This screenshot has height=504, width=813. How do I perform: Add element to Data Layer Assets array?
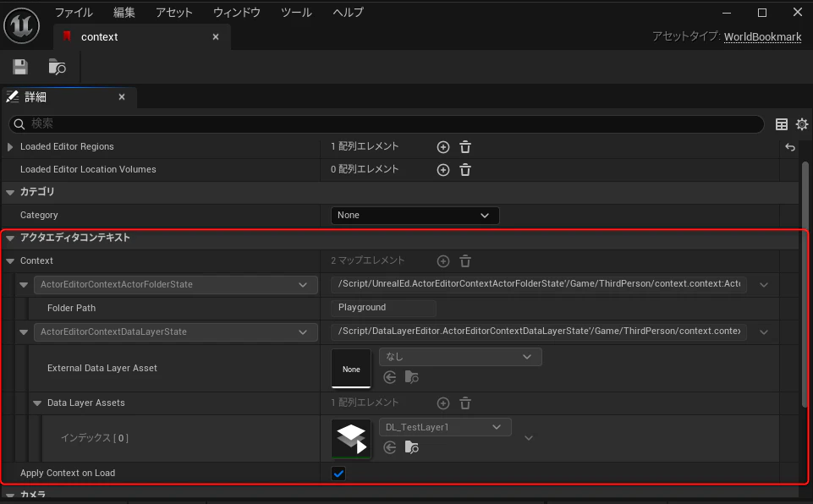[443, 403]
